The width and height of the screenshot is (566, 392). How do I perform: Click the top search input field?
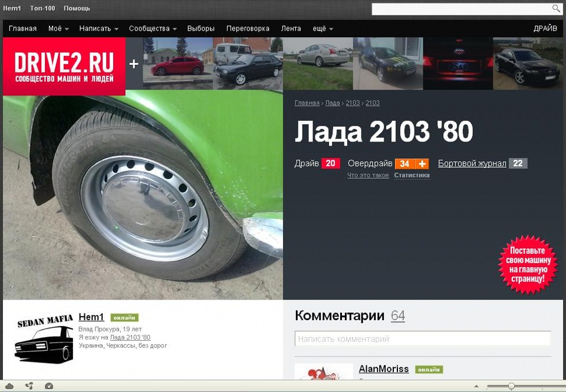[462, 9]
